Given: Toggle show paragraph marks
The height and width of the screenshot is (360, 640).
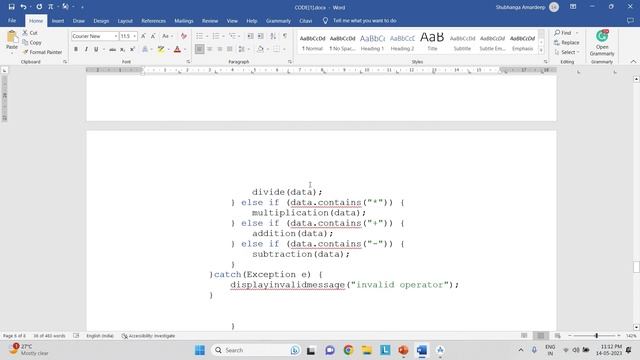Looking at the screenshot, I should [x=285, y=36].
